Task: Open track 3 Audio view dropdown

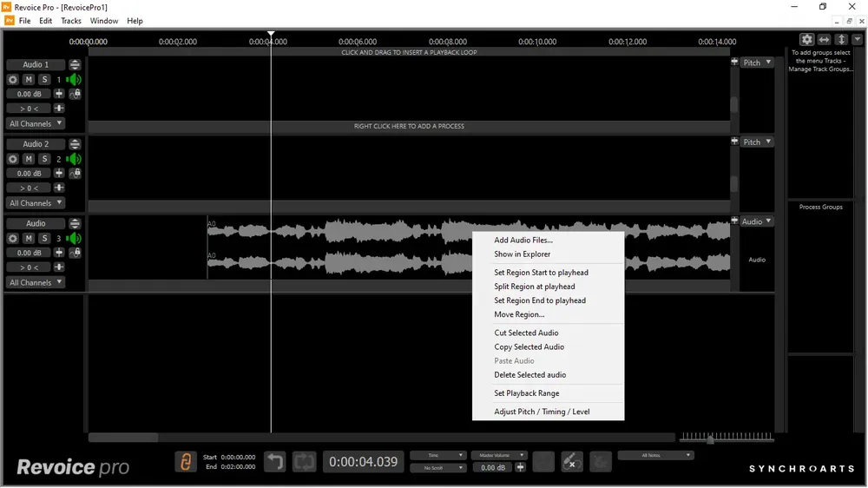Action: (x=757, y=221)
